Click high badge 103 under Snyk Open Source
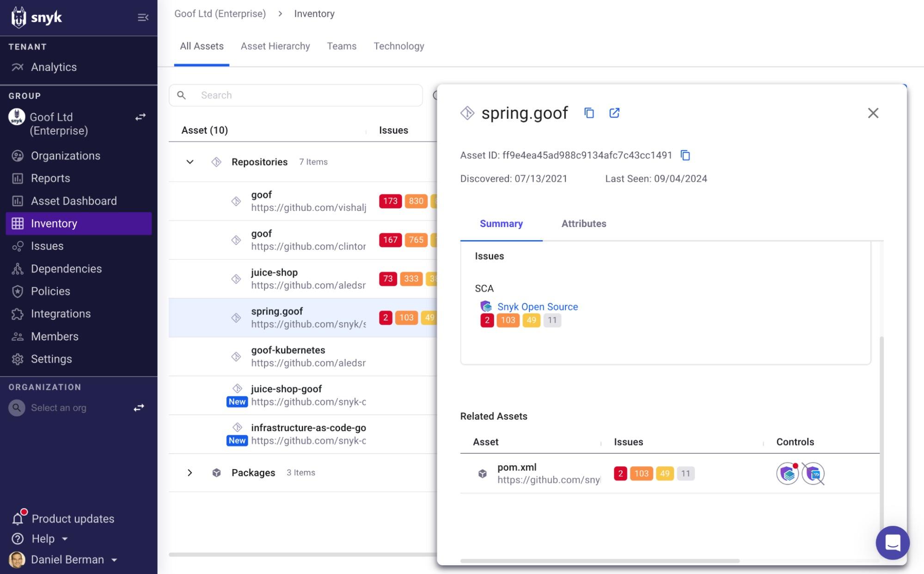Image resolution: width=924 pixels, height=574 pixels. 508,320
